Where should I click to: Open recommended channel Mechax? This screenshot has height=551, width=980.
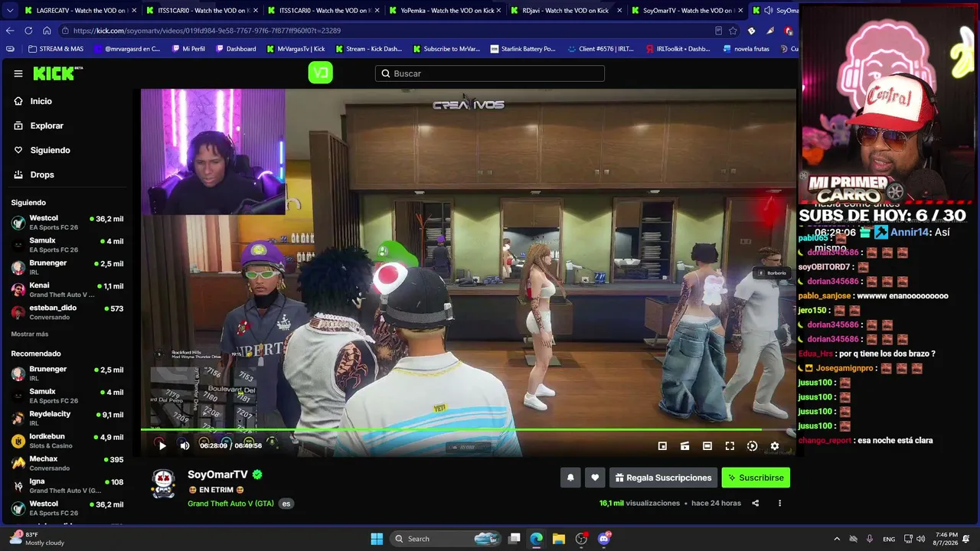point(67,463)
